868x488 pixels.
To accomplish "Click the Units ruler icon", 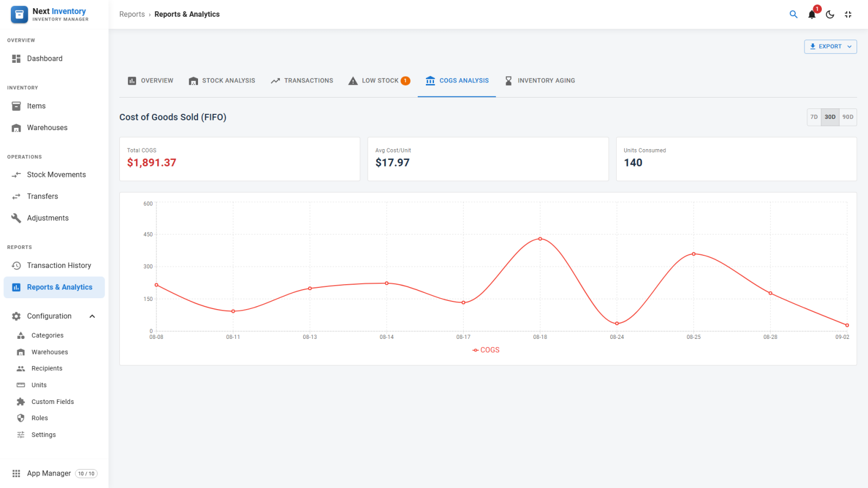I will (x=21, y=385).
